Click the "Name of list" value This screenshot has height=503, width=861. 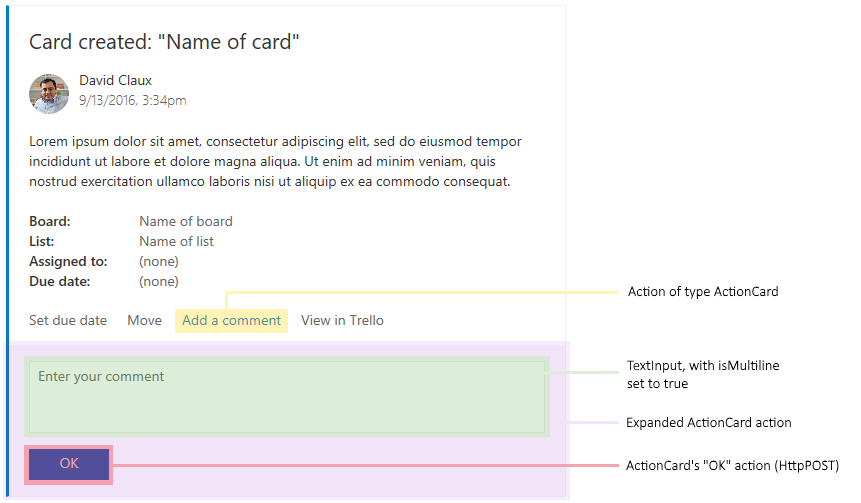point(176,241)
